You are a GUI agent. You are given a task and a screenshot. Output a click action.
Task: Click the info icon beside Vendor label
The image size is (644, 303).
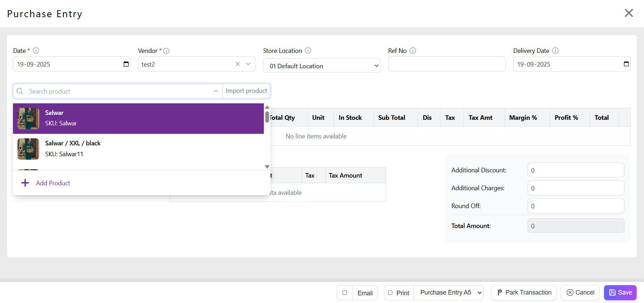(x=166, y=51)
